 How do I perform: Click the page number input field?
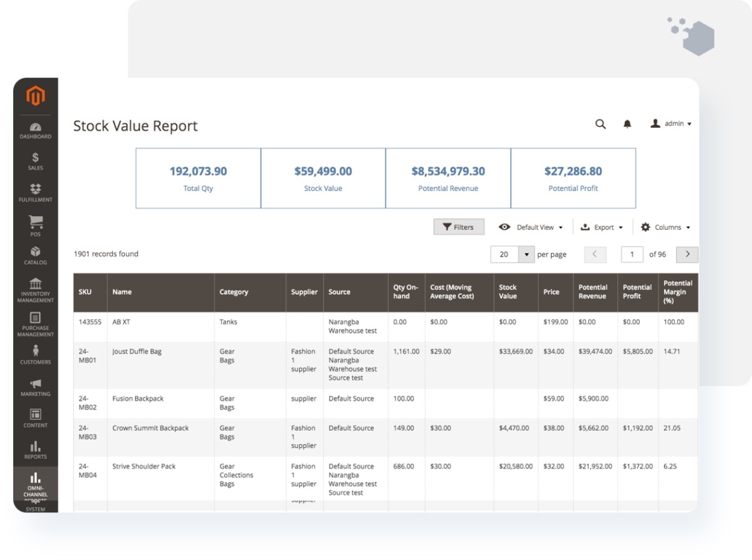632,254
